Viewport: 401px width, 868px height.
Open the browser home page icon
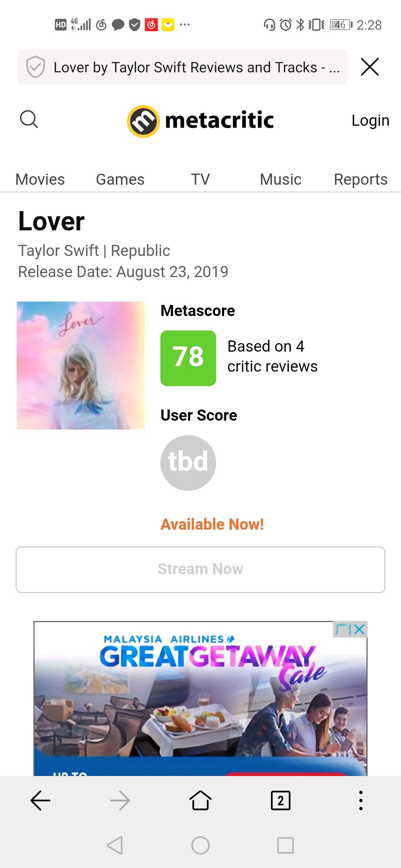[x=200, y=800]
